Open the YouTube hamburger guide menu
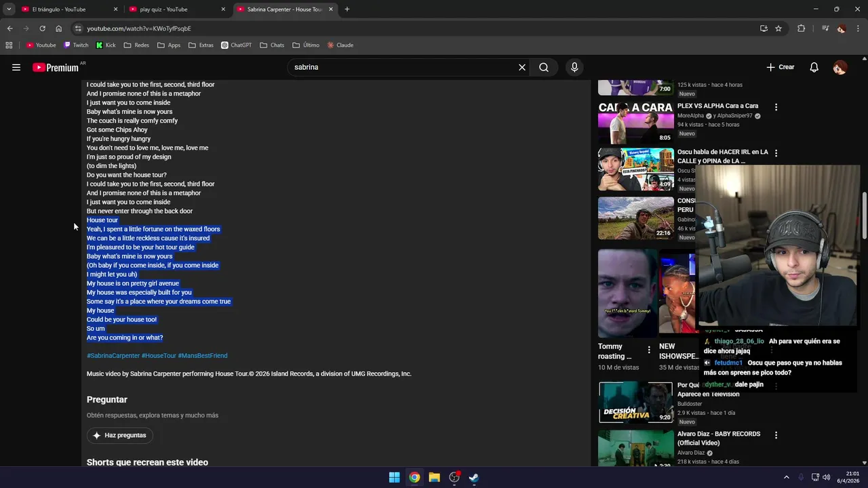The height and width of the screenshot is (488, 868). pyautogui.click(x=16, y=67)
